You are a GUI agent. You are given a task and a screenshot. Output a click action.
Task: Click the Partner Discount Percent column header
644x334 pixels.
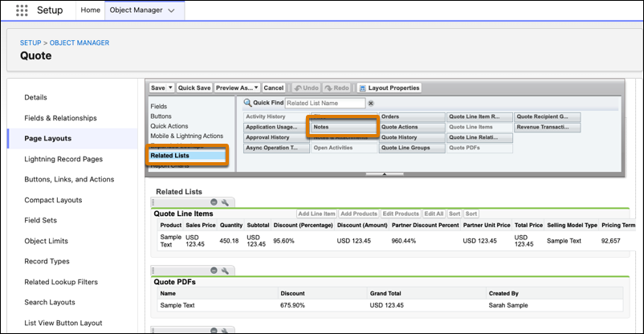426,225
